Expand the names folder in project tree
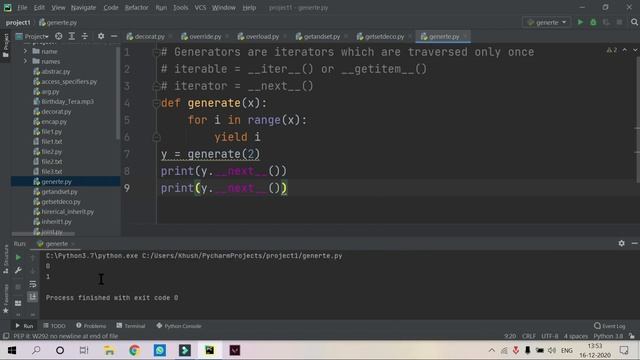The height and width of the screenshot is (360, 640). point(25,61)
